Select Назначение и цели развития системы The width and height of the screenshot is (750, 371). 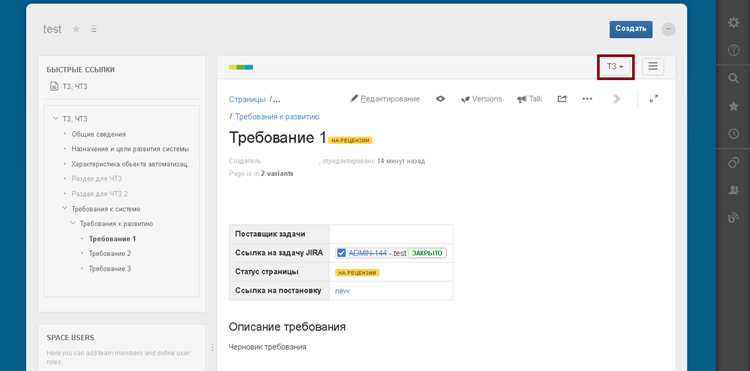click(x=130, y=149)
